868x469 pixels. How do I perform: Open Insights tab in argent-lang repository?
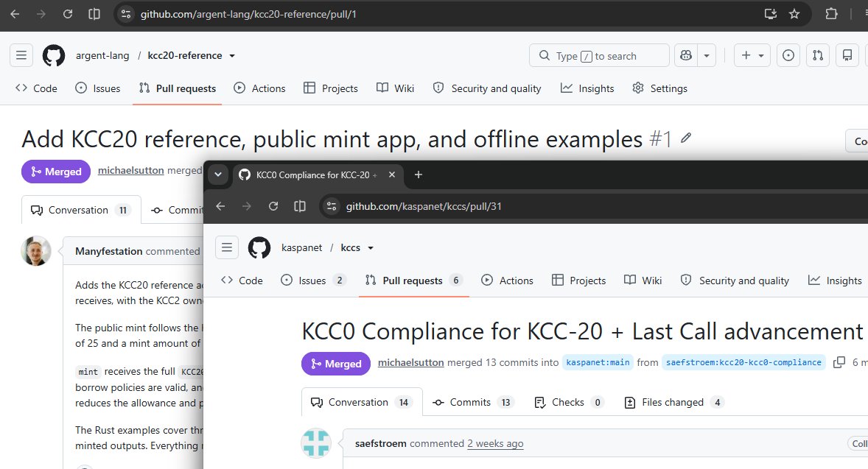click(587, 88)
